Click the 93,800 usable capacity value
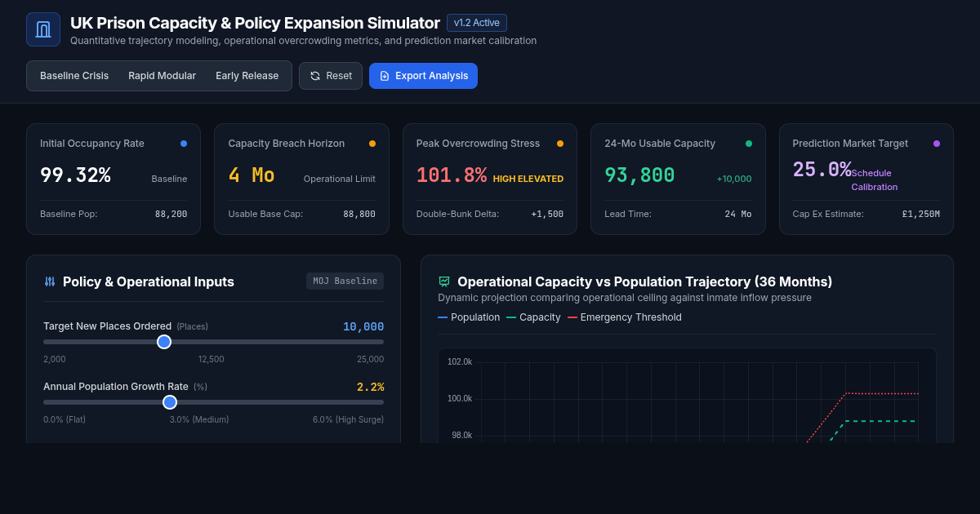Image resolution: width=980 pixels, height=514 pixels. (639, 175)
